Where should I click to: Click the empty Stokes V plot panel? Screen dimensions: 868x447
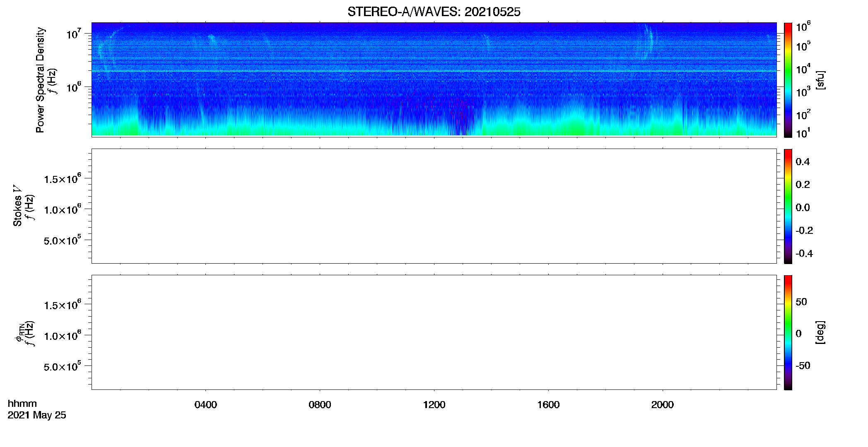pyautogui.click(x=434, y=206)
